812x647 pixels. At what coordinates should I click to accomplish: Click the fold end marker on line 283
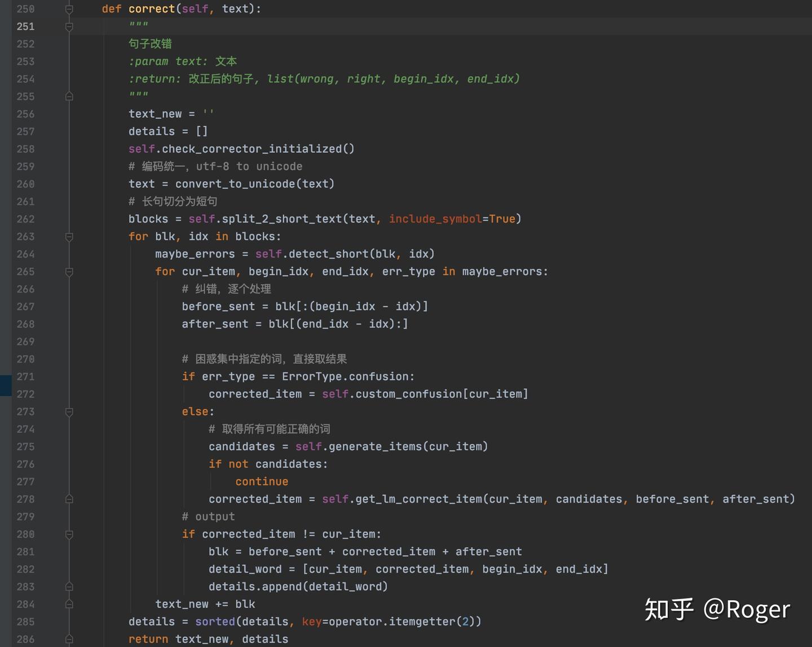[x=69, y=587]
